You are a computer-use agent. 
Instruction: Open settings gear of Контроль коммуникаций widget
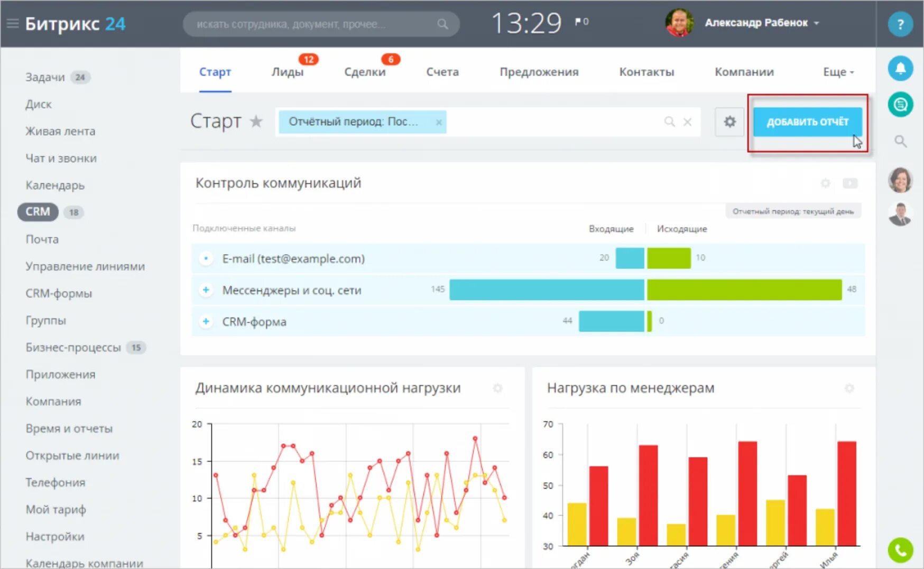click(x=825, y=183)
